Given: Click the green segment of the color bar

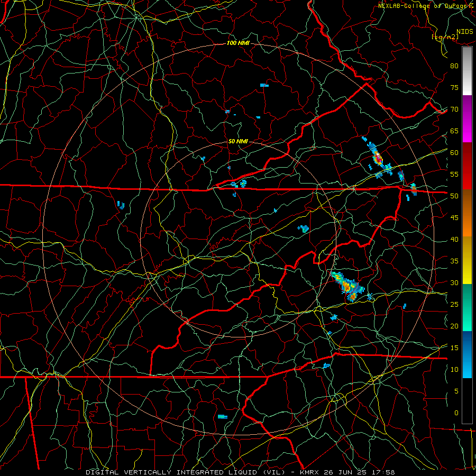Looking at the screenshot, I should (x=467, y=307).
